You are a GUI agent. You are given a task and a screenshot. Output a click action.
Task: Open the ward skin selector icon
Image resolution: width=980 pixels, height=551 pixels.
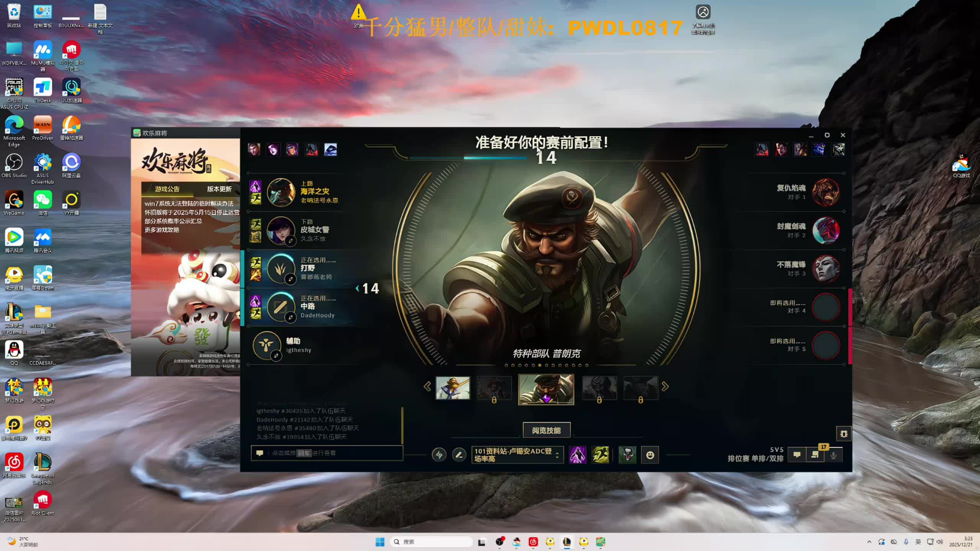[x=627, y=455]
